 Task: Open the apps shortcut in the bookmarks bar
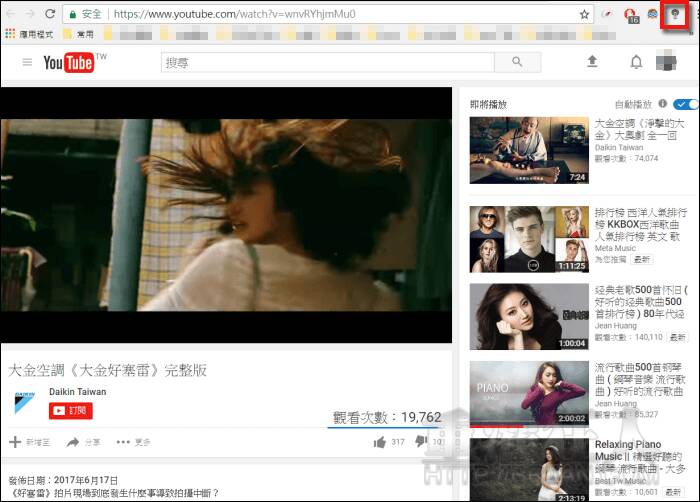29,34
